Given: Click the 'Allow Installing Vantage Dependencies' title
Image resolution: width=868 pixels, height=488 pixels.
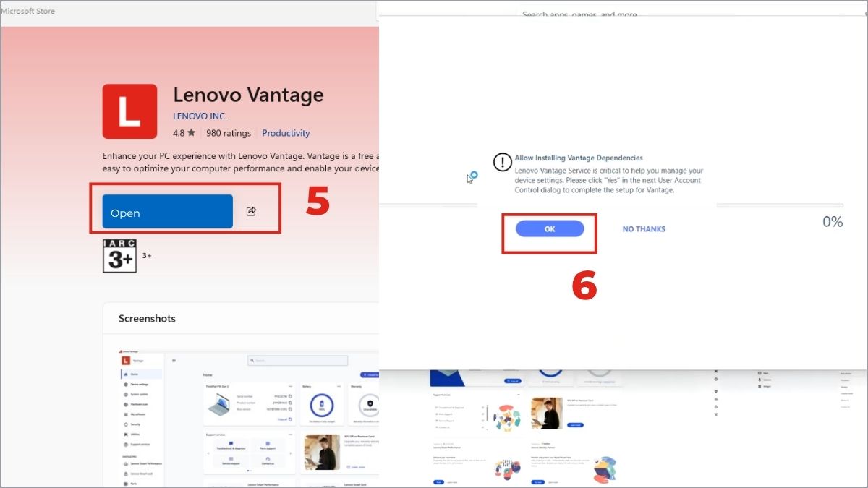Looking at the screenshot, I should pyautogui.click(x=579, y=158).
